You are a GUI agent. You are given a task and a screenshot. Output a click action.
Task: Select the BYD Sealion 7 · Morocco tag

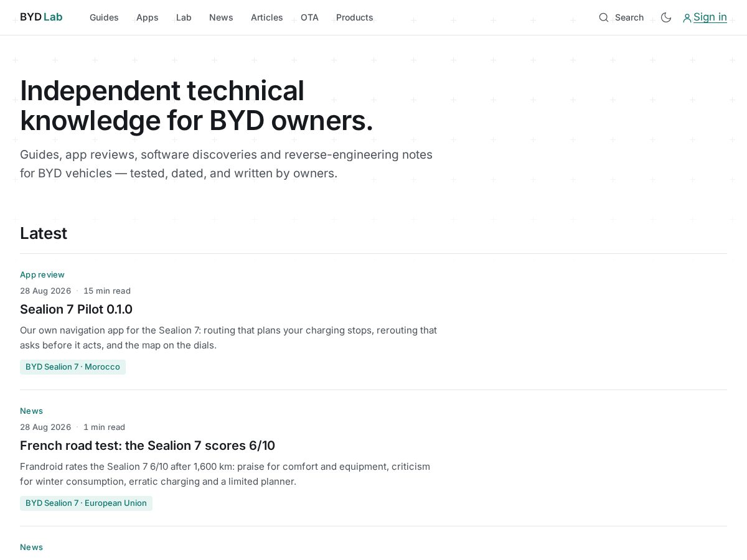pyautogui.click(x=73, y=367)
